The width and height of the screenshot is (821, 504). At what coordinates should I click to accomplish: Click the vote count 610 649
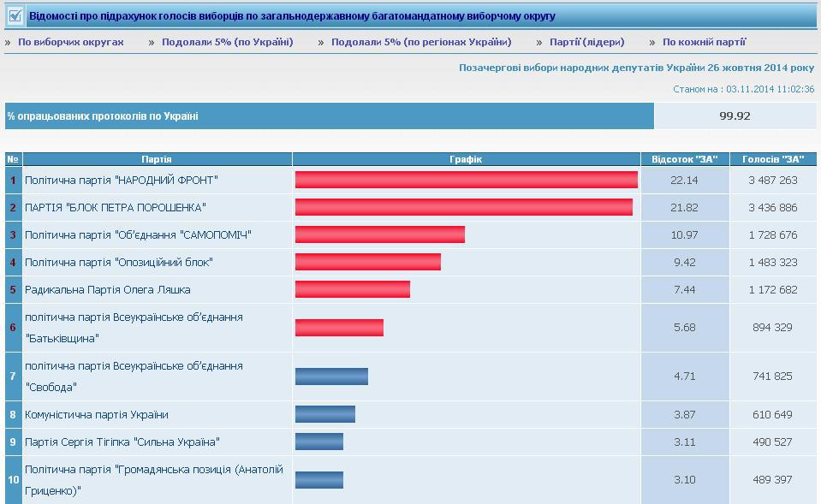(x=773, y=414)
